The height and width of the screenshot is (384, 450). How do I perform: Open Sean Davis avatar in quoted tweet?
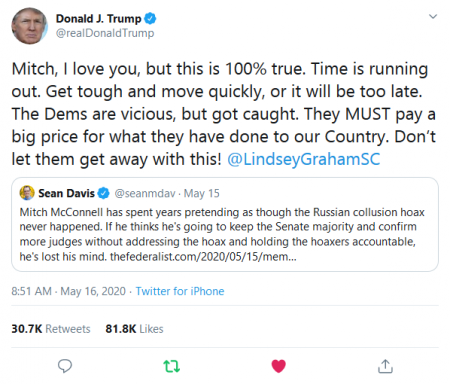pos(27,193)
